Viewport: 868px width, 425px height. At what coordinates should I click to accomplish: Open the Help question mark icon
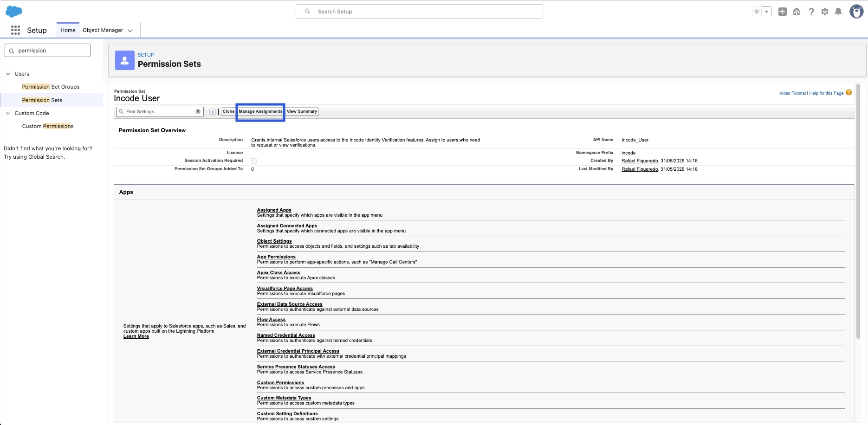tap(811, 12)
